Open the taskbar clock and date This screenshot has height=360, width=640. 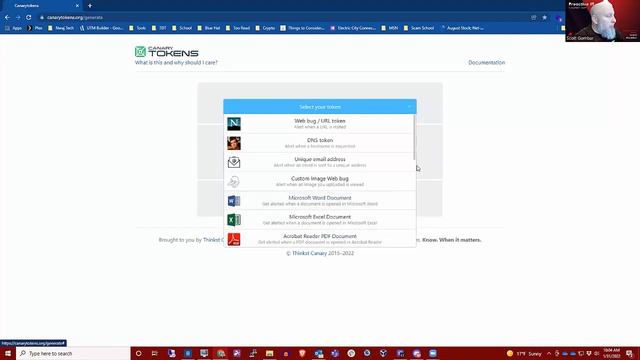[x=611, y=353]
